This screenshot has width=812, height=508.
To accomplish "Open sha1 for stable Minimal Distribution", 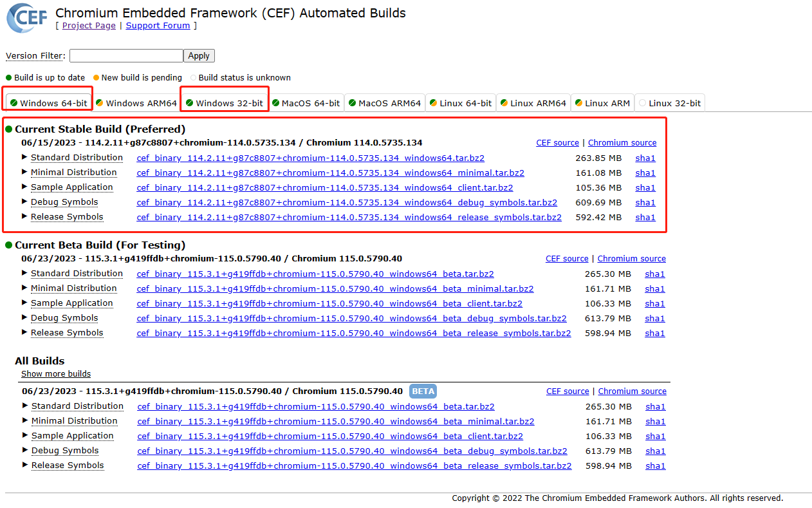I will 645,173.
